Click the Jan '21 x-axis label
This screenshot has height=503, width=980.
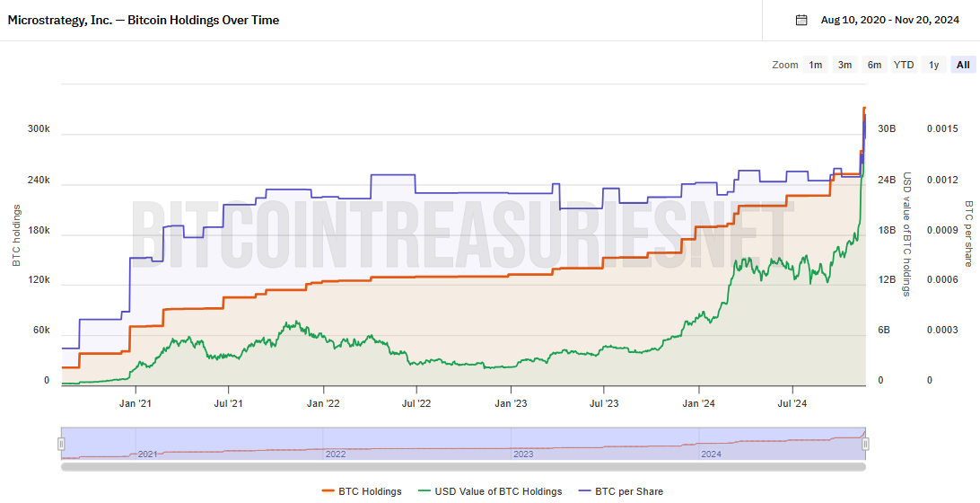[135, 403]
